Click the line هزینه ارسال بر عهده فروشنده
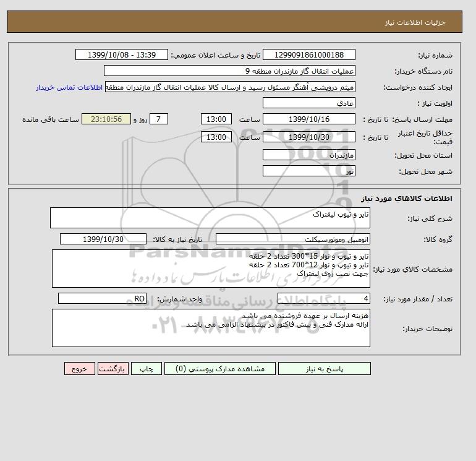The image size is (476, 461). (305, 316)
